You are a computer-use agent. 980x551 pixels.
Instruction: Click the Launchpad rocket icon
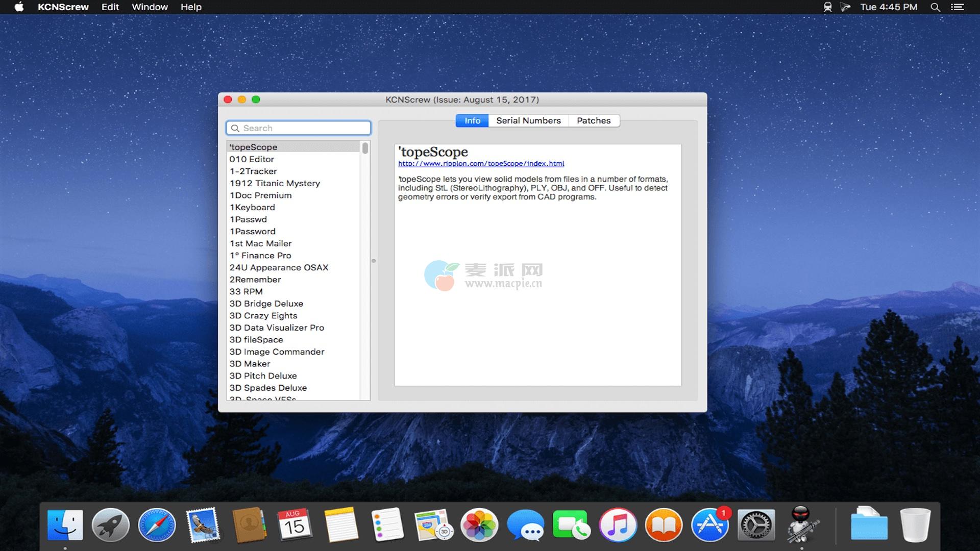tap(110, 525)
